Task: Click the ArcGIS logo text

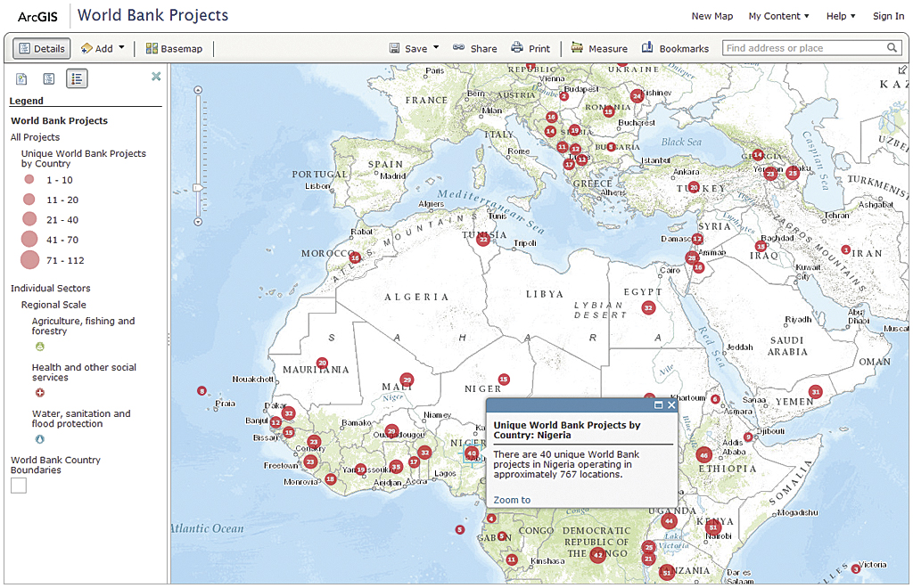Action: click(37, 17)
